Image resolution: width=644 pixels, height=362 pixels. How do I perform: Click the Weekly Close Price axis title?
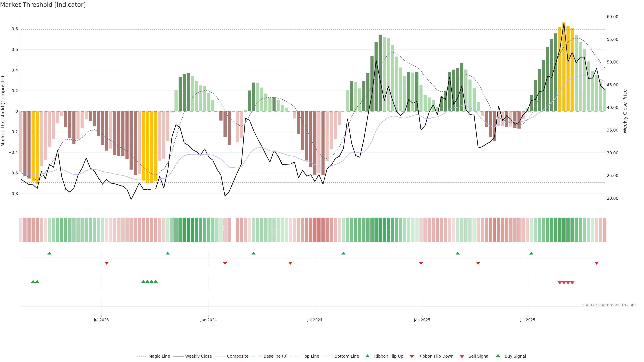pyautogui.click(x=625, y=111)
